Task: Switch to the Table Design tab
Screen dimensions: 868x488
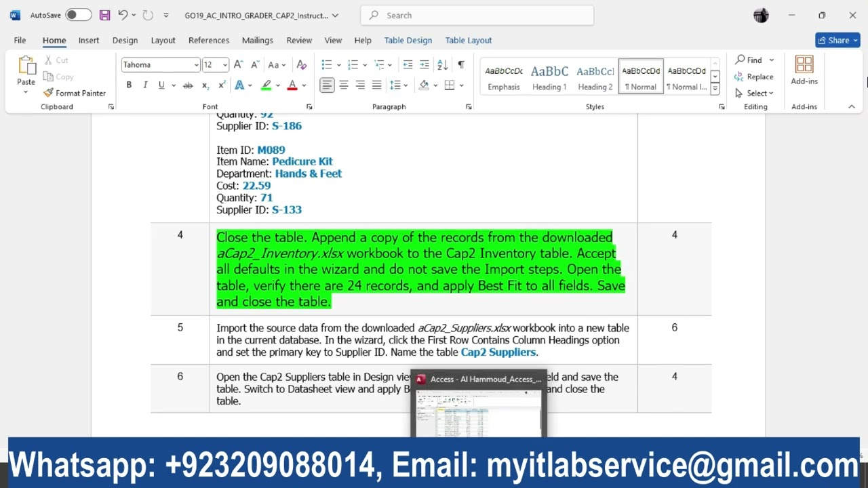Action: coord(408,40)
